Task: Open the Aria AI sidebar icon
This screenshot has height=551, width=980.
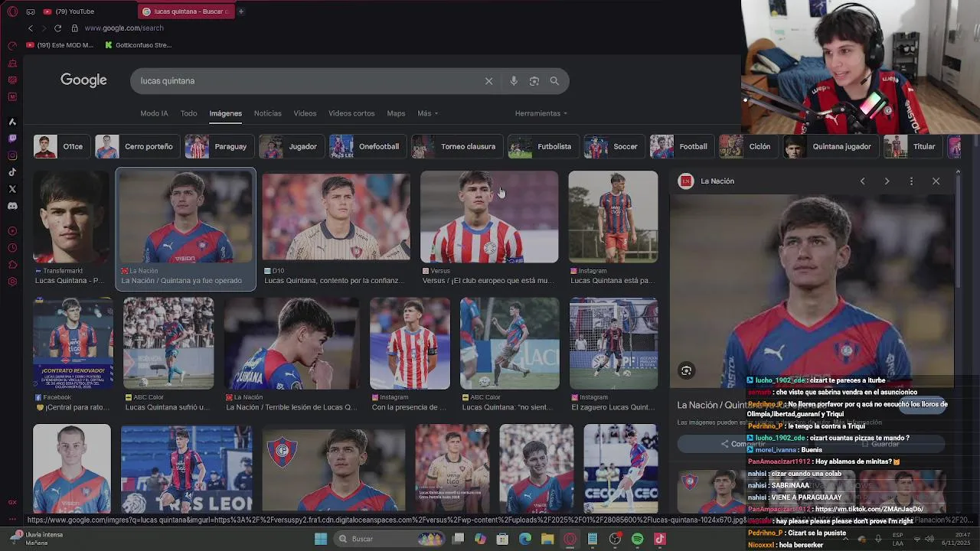Action: [12, 122]
